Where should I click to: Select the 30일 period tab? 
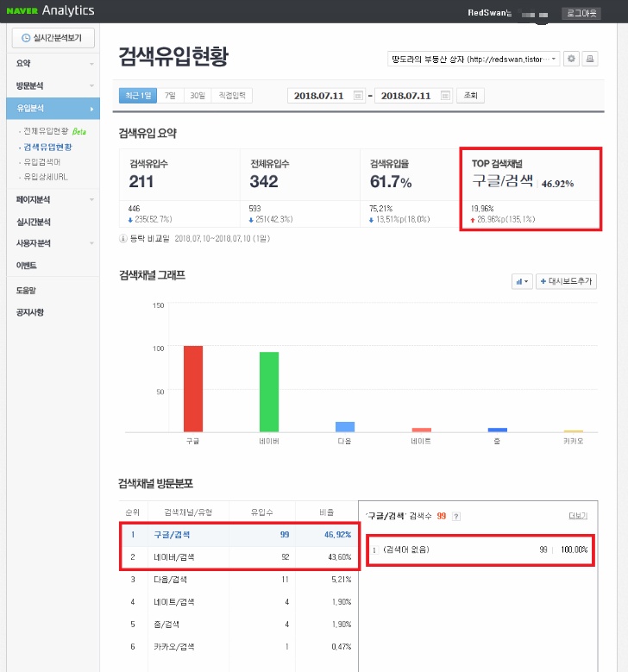pos(198,96)
